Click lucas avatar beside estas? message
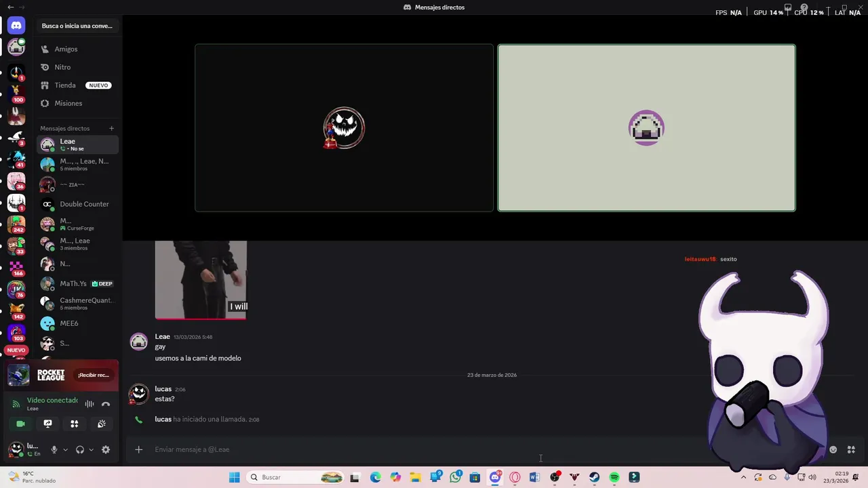 pos(139,394)
